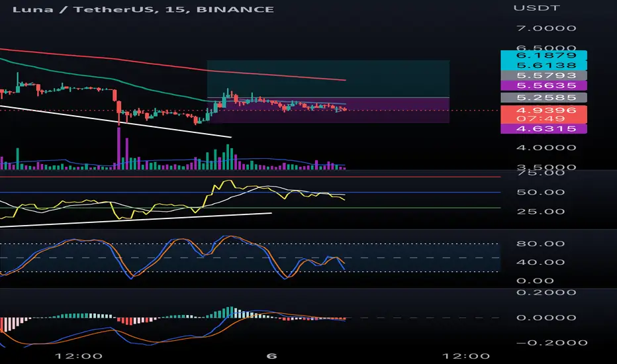Click the USDT currency label
This screenshot has height=364, width=617.
[537, 8]
